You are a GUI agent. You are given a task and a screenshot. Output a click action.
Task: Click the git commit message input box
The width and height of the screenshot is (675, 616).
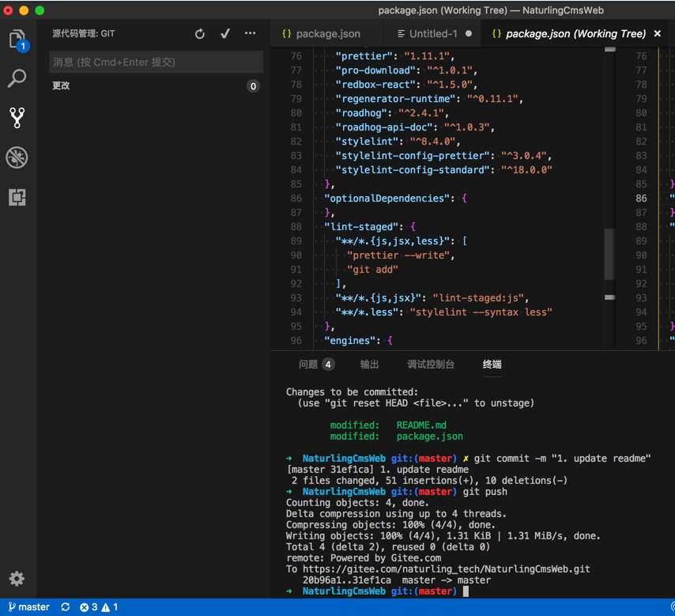click(156, 62)
